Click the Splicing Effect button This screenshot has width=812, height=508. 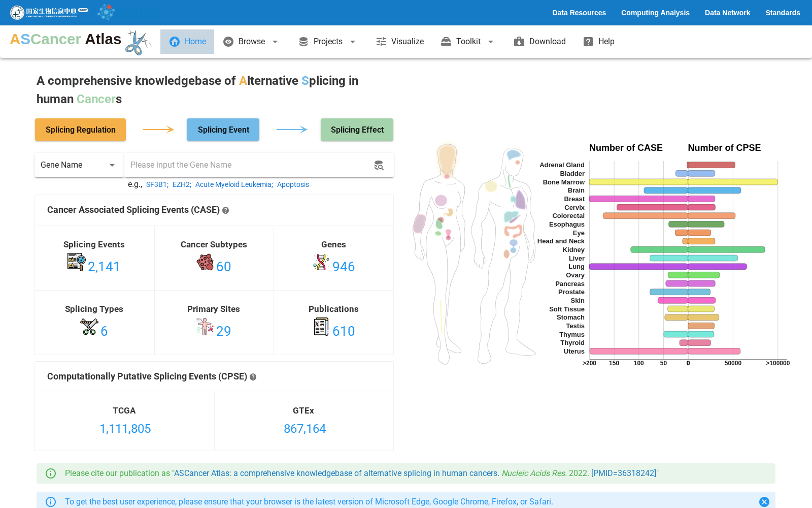pyautogui.click(x=357, y=130)
